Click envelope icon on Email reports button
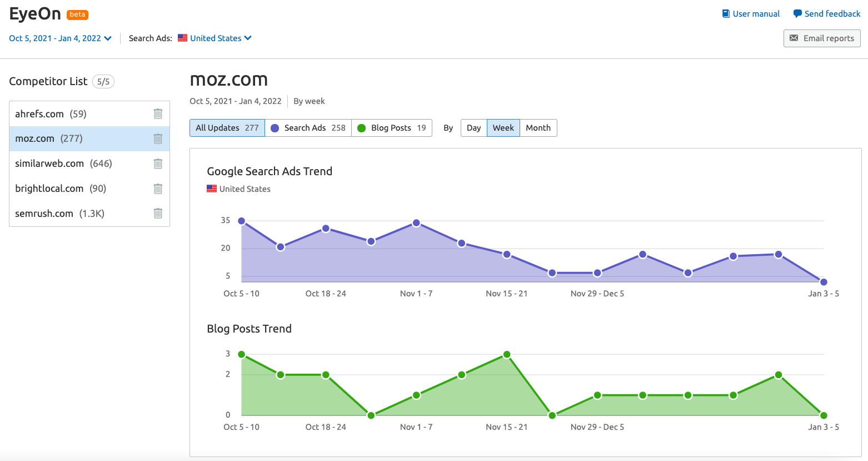Image resolution: width=868 pixels, height=461 pixels. (794, 38)
